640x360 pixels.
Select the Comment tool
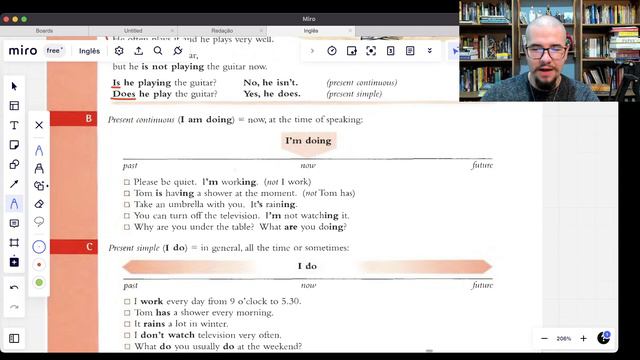[x=14, y=223]
